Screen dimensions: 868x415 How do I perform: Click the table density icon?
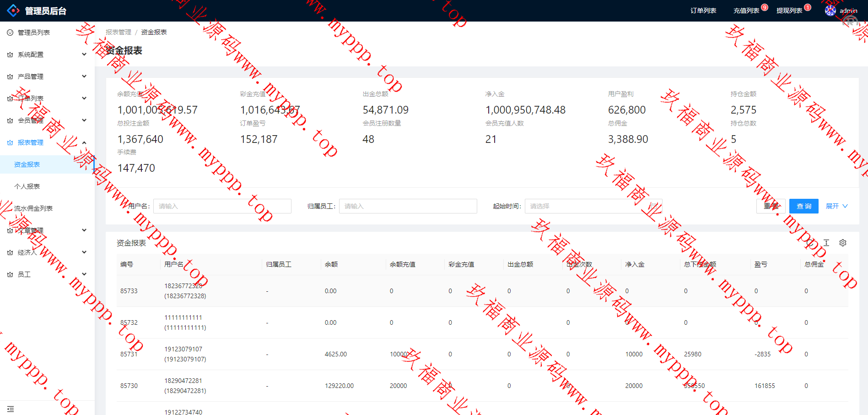(826, 243)
